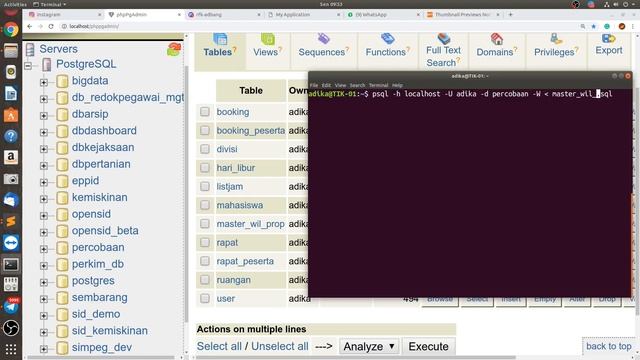Viewport: 640px width, 360px height.
Task: Expand the eppid database node
Action: click(44, 182)
